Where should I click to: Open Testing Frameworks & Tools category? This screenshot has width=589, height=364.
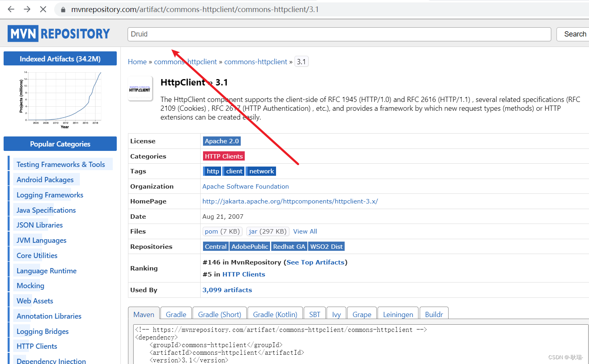coord(61,165)
